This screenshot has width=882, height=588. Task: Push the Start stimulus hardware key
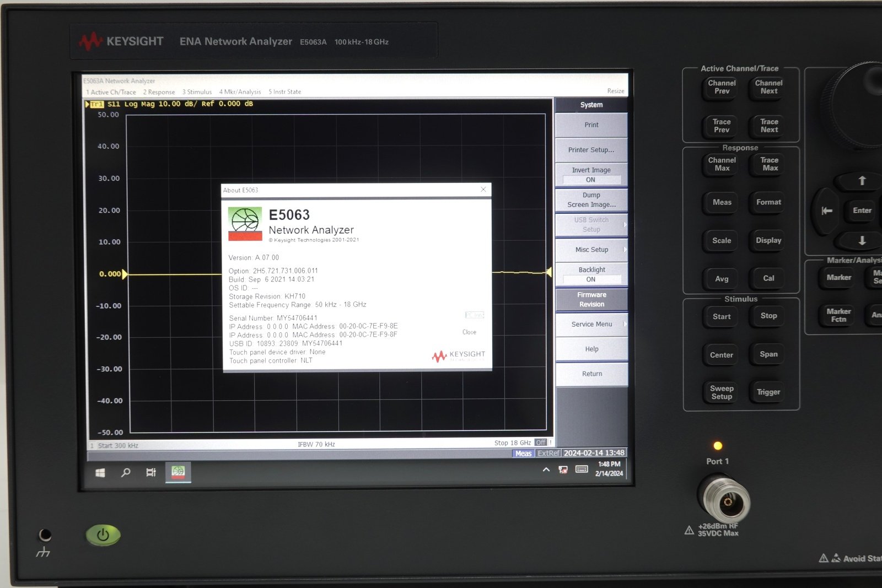(x=722, y=317)
